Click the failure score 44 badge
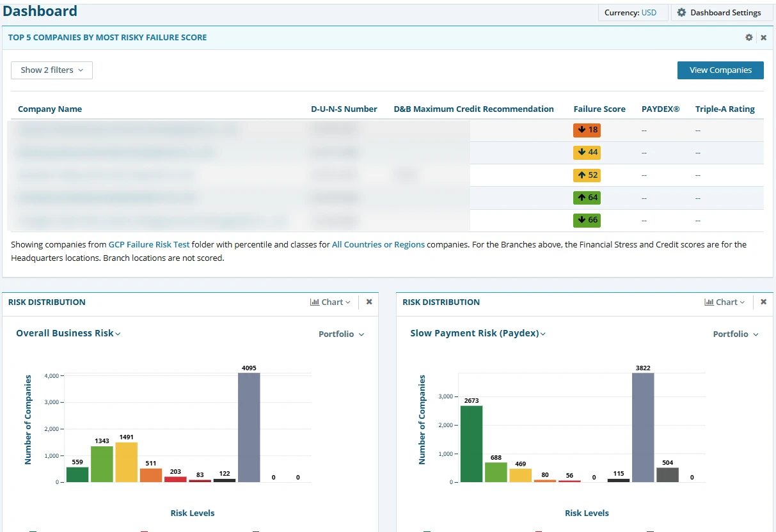Screen dimensions: 776x532 pyautogui.click(x=587, y=152)
